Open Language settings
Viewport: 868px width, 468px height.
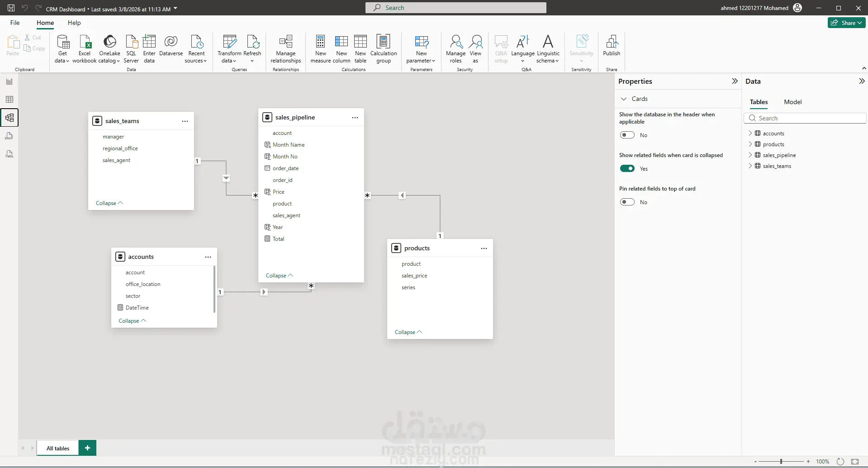[523, 49]
